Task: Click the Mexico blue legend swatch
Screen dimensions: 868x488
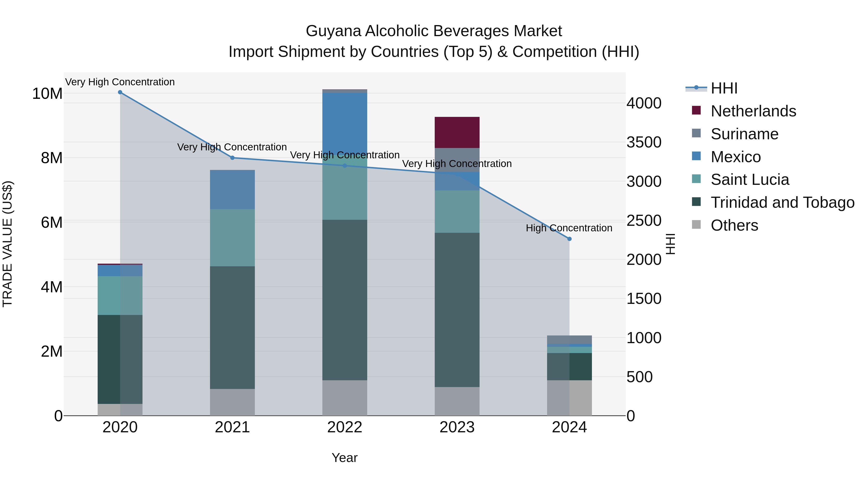Action: pyautogui.click(x=696, y=156)
